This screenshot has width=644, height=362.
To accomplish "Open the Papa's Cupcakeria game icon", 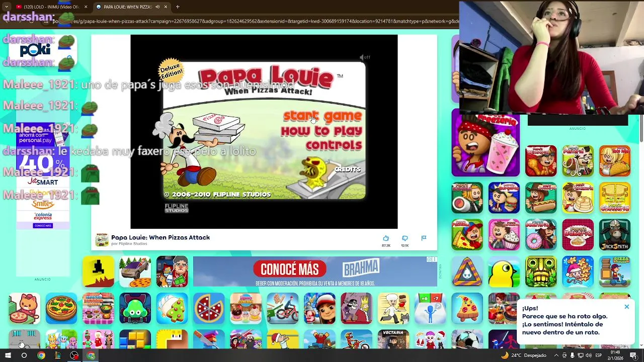I will pyautogui.click(x=504, y=235).
